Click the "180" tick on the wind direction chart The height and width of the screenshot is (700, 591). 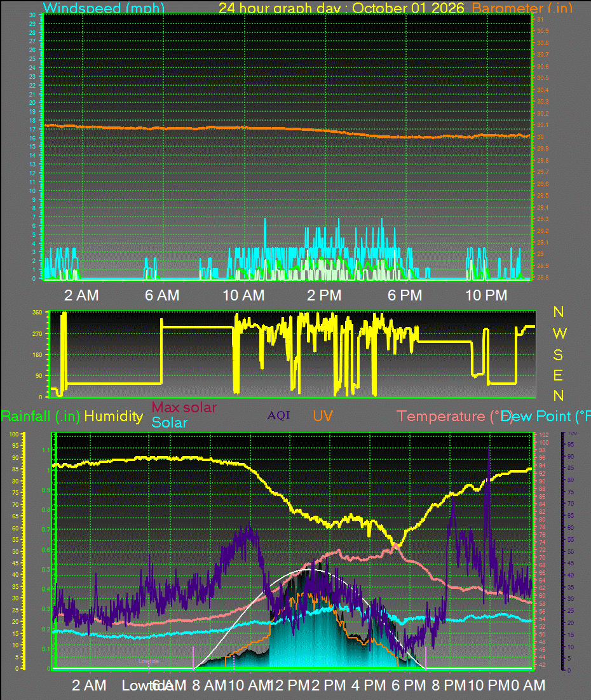click(x=37, y=355)
